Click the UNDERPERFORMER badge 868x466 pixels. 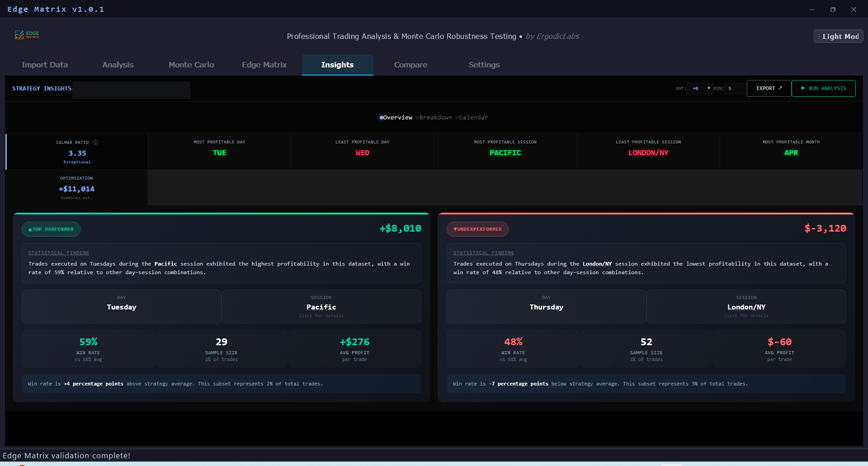(x=477, y=229)
